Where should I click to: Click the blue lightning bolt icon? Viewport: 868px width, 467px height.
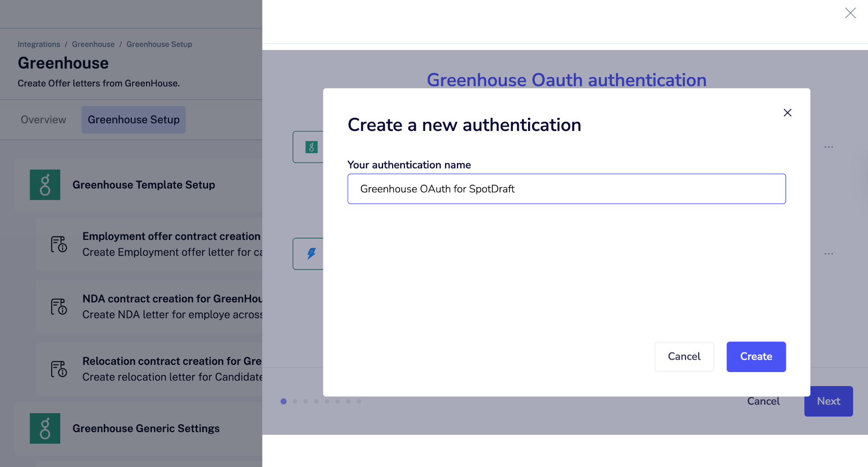point(311,253)
